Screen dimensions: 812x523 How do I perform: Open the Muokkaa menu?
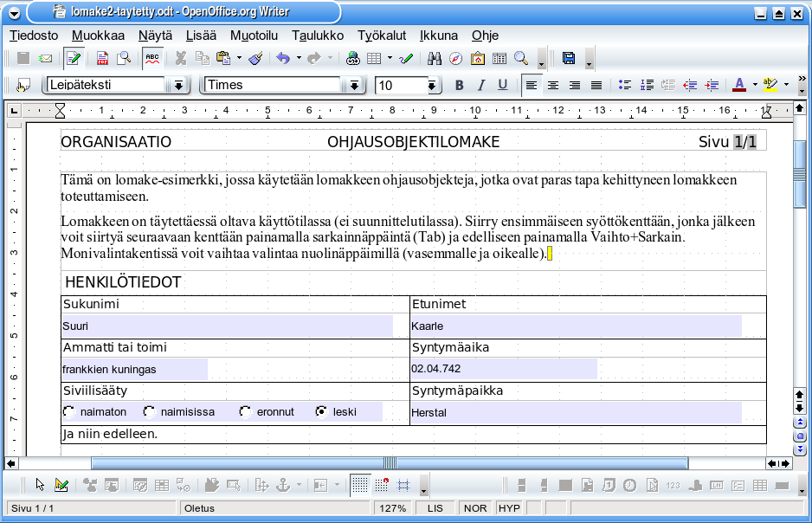[98, 36]
